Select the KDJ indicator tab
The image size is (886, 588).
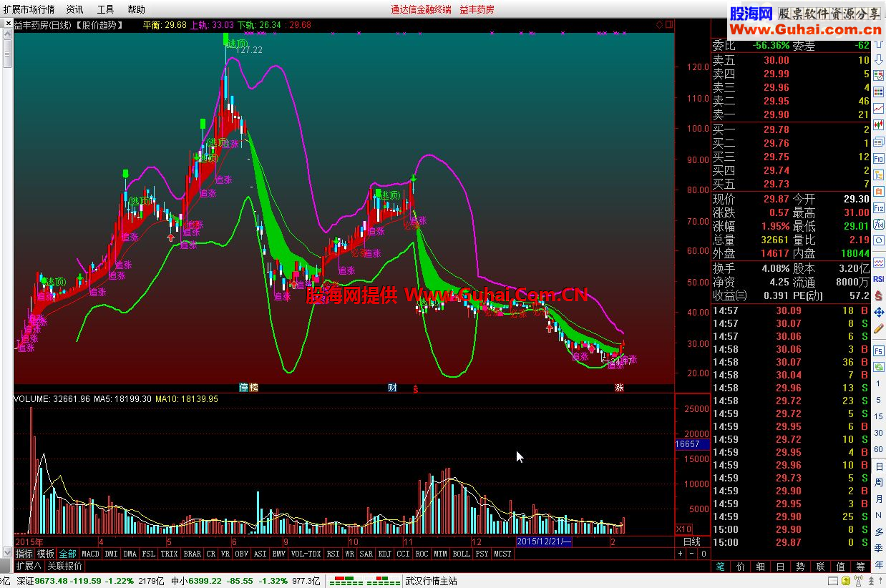click(x=385, y=554)
